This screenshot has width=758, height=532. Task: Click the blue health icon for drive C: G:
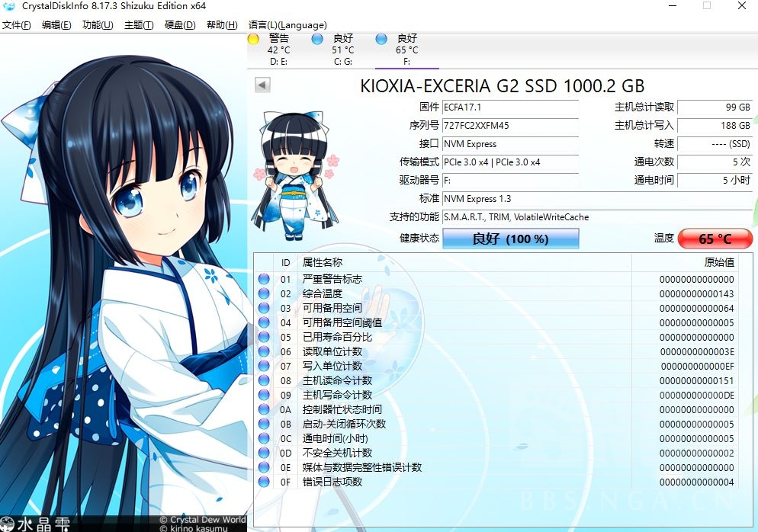pyautogui.click(x=318, y=38)
